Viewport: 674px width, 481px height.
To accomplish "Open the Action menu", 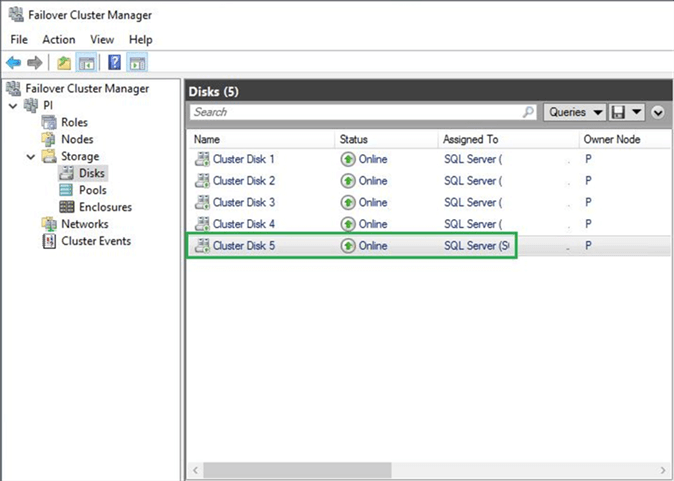I will (x=58, y=39).
